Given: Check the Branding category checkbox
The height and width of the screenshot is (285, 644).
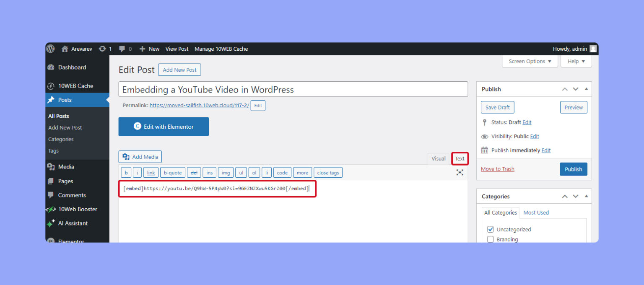Looking at the screenshot, I should 490,239.
